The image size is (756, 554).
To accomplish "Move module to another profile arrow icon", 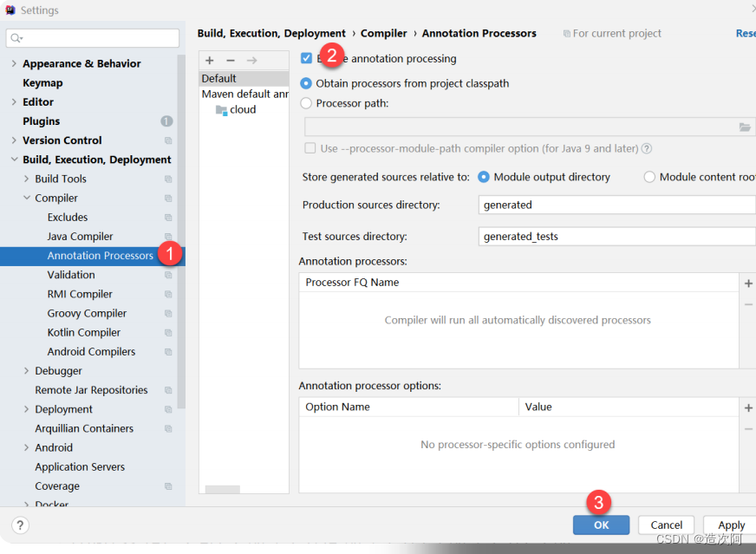I will tap(251, 61).
